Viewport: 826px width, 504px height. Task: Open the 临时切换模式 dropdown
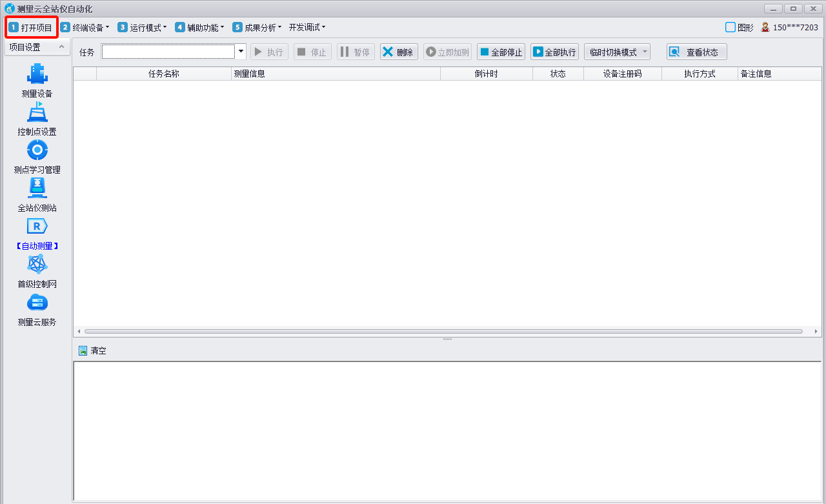[616, 52]
